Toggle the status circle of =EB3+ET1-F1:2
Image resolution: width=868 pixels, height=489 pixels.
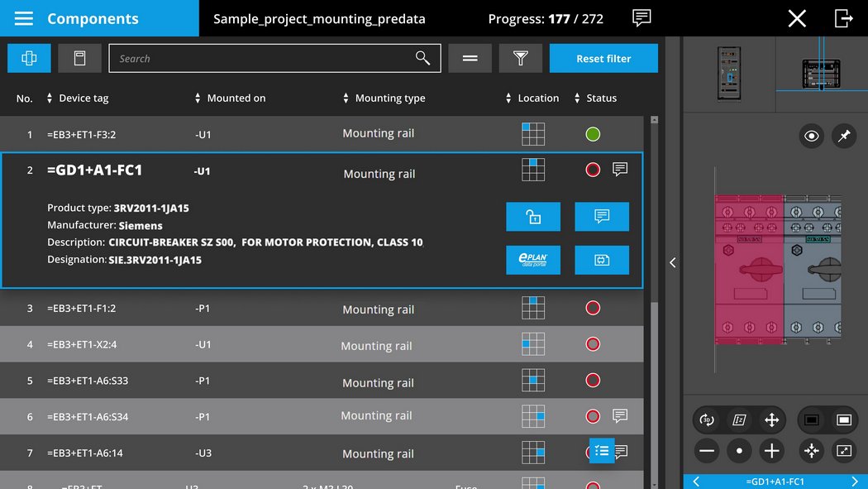pos(593,308)
